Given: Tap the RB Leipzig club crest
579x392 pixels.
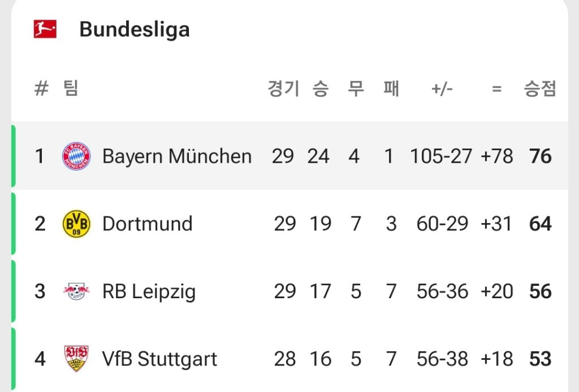Looking at the screenshot, I should point(76,291).
